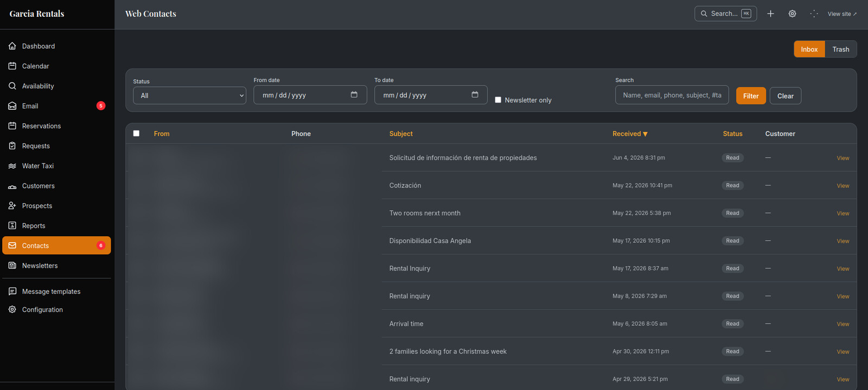The image size is (868, 390).
Task: Open the View site link
Action: point(842,14)
